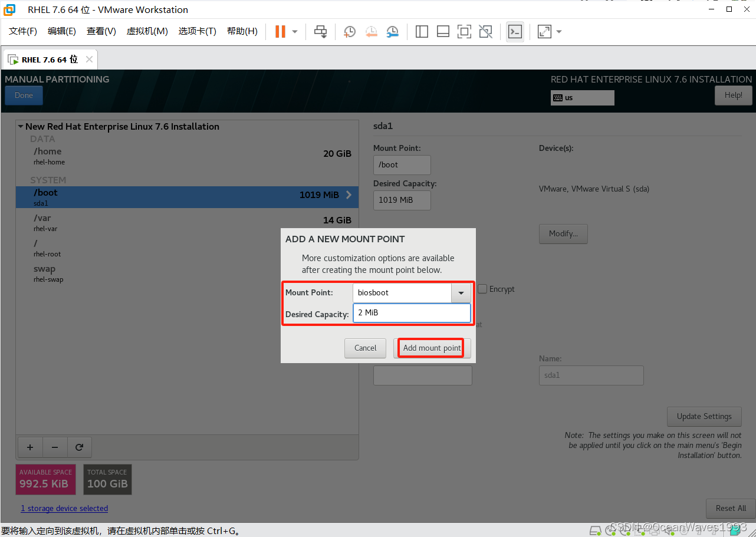Click the Label field left of Name

(423, 375)
